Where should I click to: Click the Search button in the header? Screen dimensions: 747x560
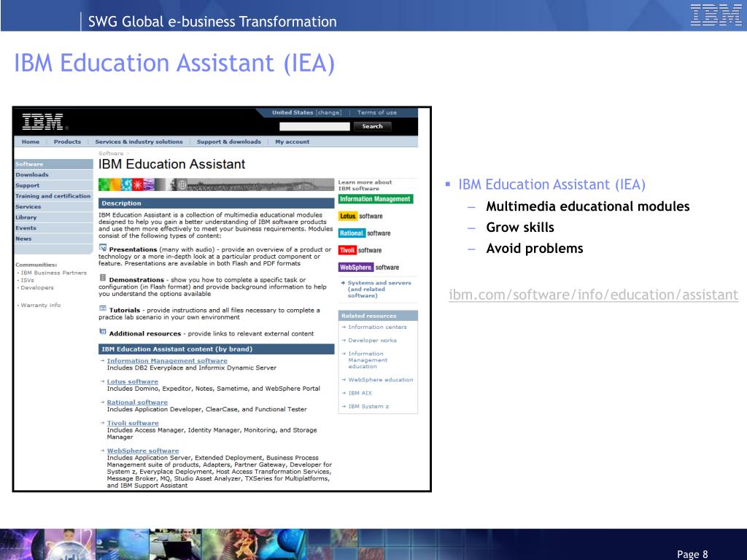(373, 126)
